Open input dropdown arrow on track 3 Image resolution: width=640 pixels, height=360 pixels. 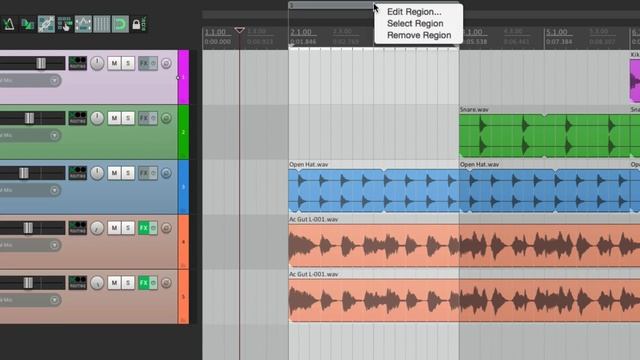[54, 190]
